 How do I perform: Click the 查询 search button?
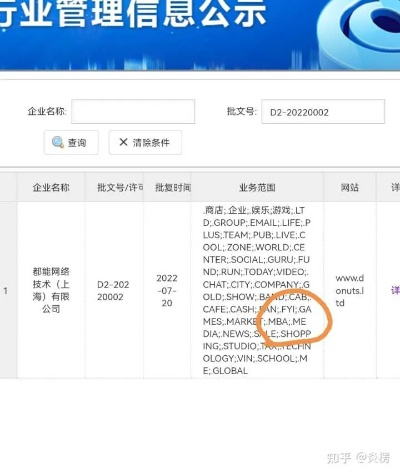click(71, 143)
